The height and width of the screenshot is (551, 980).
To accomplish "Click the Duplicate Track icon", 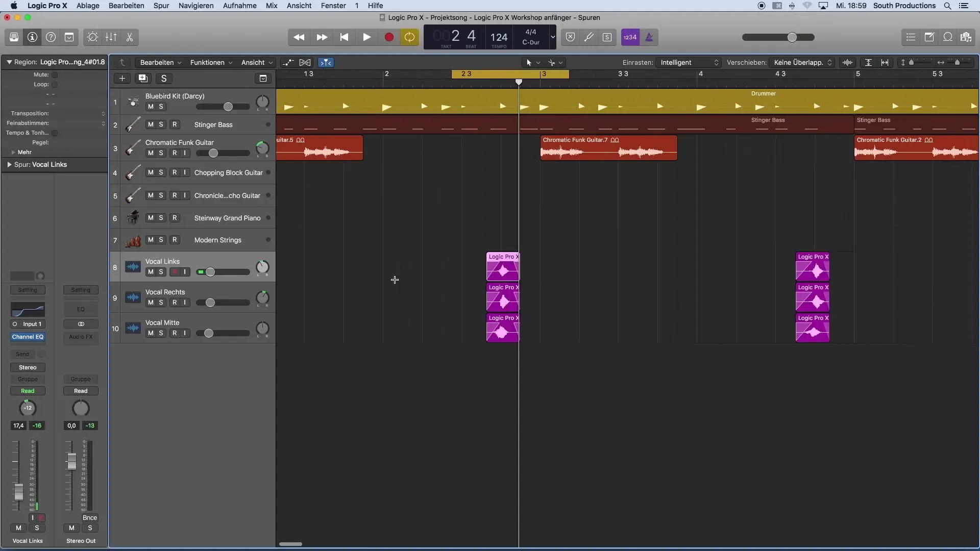I will (x=143, y=79).
